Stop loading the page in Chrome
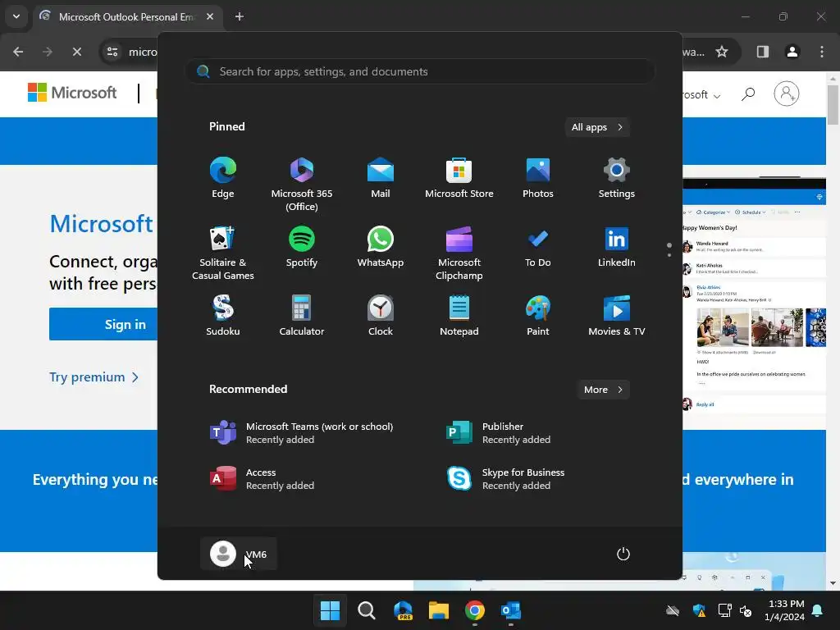The image size is (840, 630). (x=76, y=52)
